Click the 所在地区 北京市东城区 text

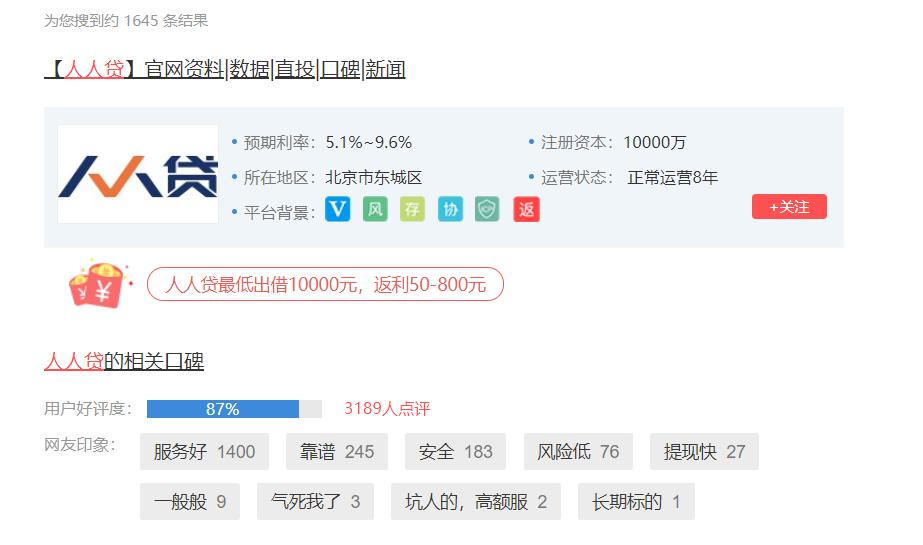point(333,178)
